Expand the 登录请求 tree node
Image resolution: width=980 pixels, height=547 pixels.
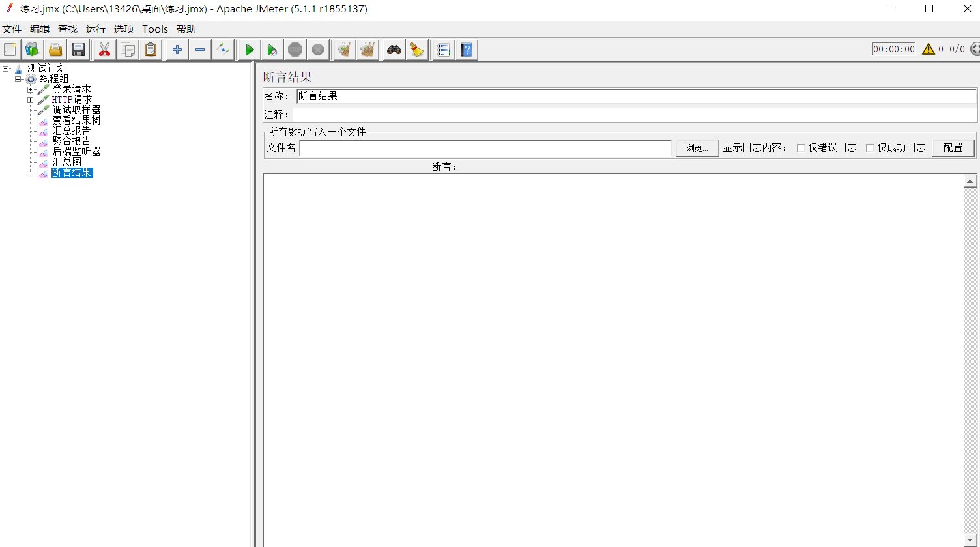pos(31,89)
